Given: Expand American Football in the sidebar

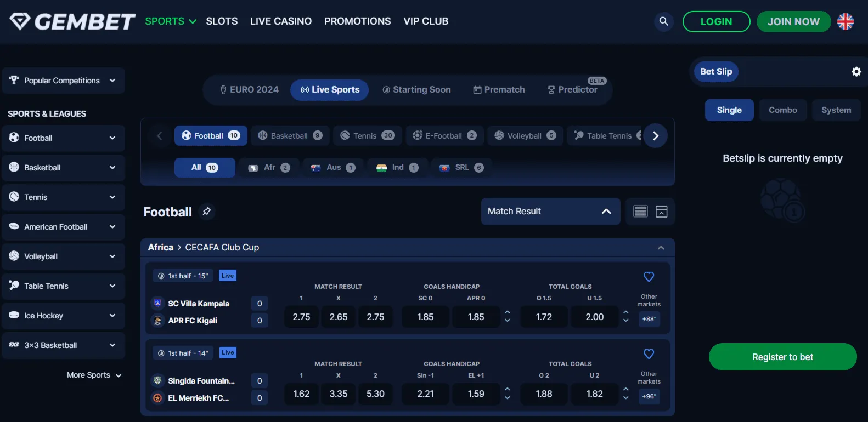Looking at the screenshot, I should 64,227.
